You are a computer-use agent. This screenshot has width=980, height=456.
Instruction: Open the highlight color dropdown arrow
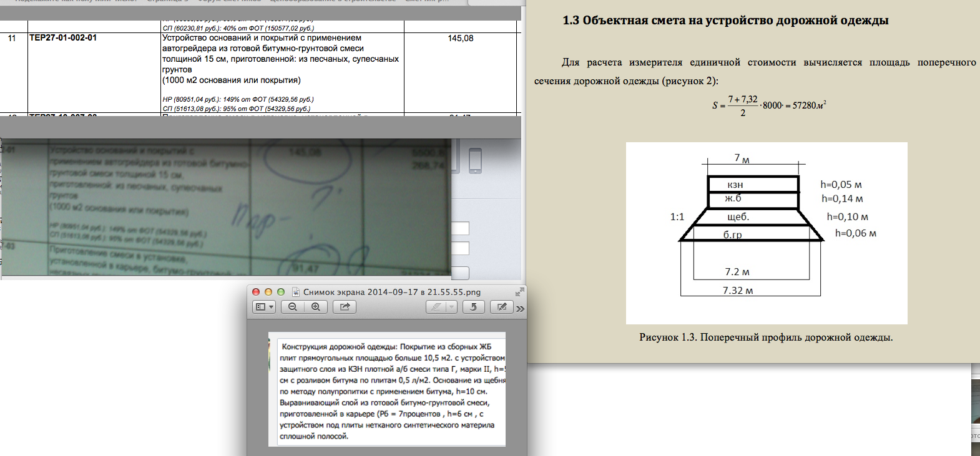coord(451,307)
